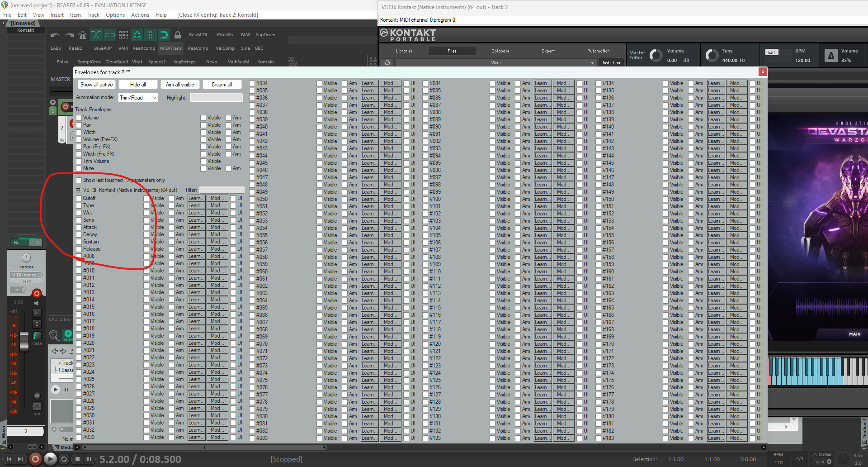The width and height of the screenshot is (868, 467).
Task: Click Kontakt browser refresh icon
Action: [x=387, y=63]
